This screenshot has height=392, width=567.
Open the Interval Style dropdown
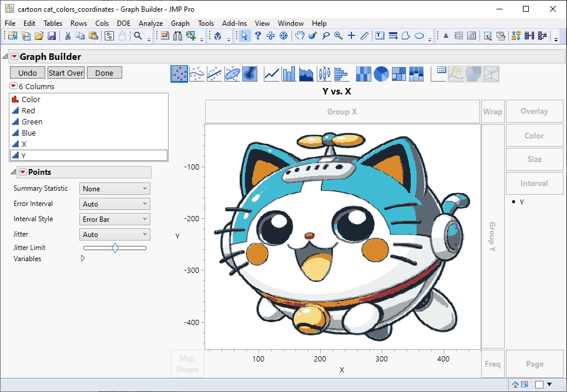click(115, 219)
